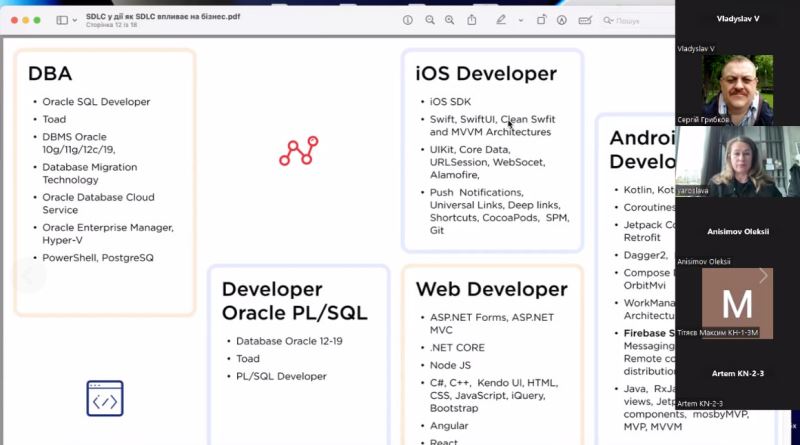This screenshot has height=445, width=800.
Task: Select yaroslava's video thumbnail
Action: tap(738, 161)
